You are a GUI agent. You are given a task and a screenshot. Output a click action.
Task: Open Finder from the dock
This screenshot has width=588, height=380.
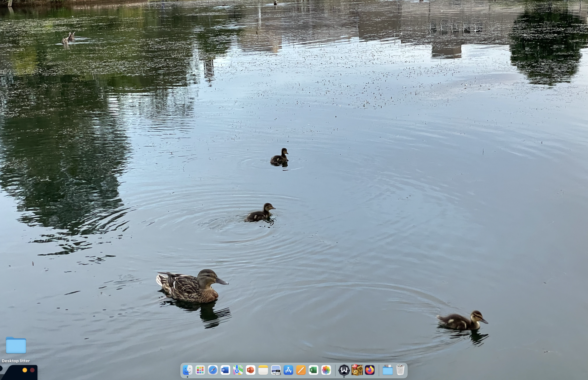click(x=188, y=370)
